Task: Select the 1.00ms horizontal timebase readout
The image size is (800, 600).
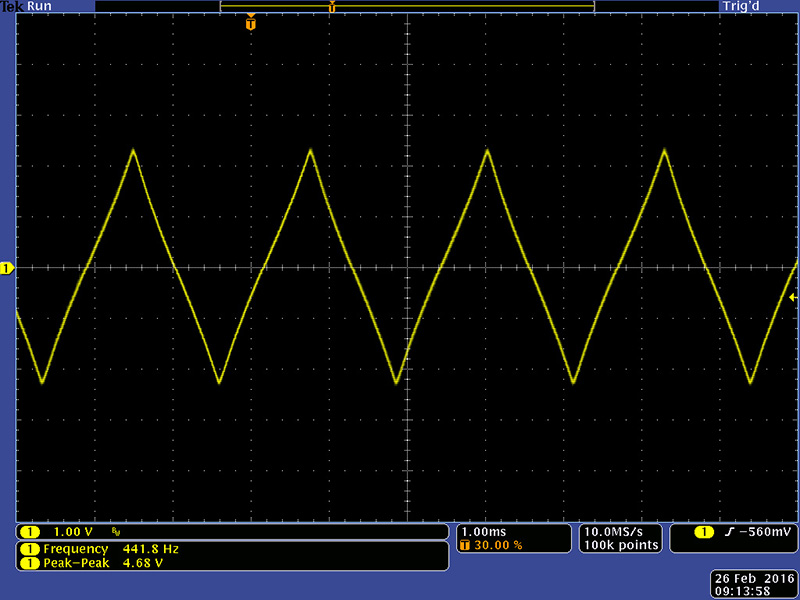Action: [484, 531]
